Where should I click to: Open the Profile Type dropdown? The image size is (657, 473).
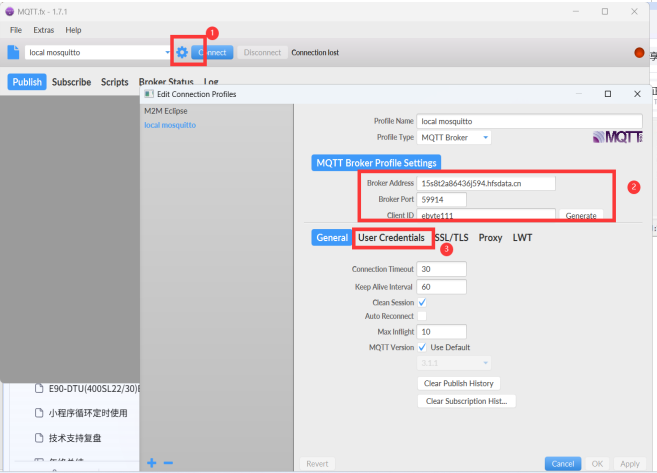pos(454,137)
